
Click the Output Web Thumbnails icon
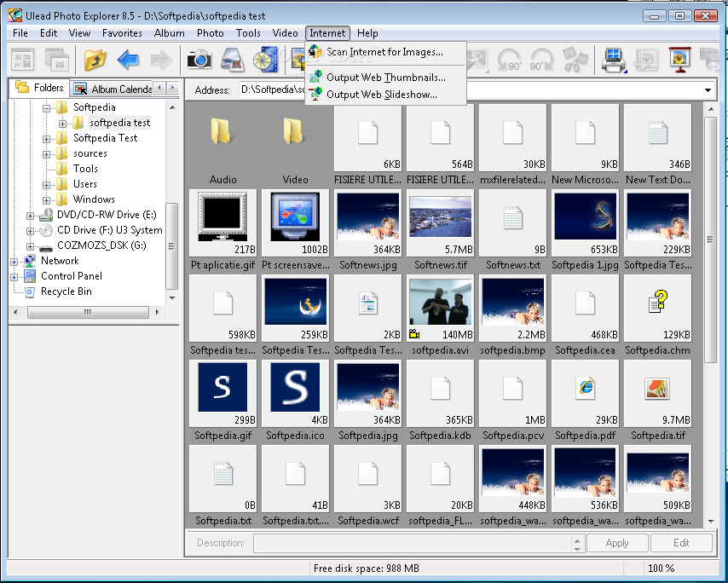click(315, 77)
